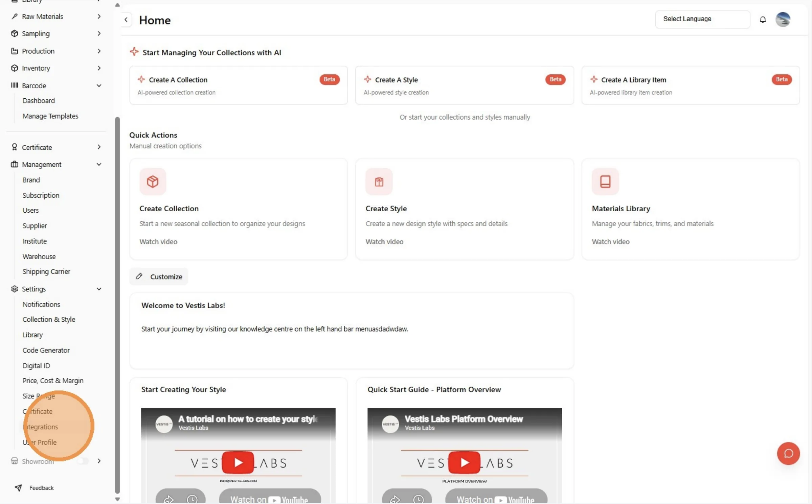Open the Select Language dropdown

pyautogui.click(x=702, y=19)
